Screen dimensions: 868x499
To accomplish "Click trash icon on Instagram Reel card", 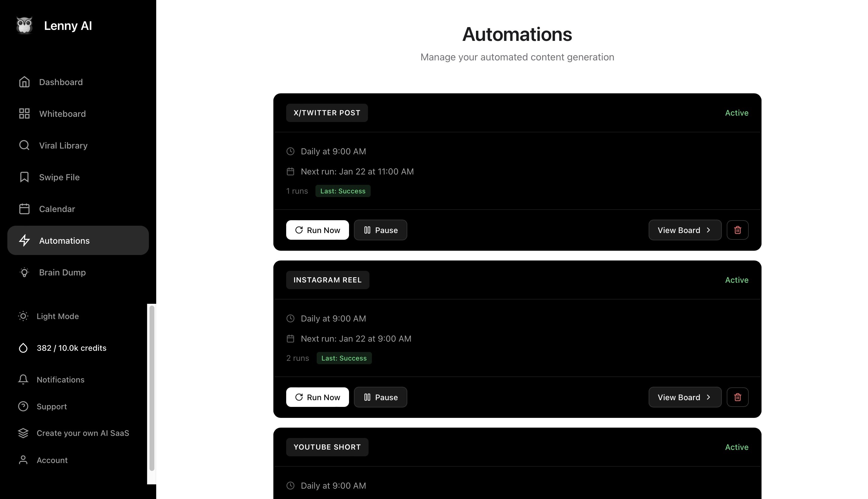I will click(x=737, y=397).
